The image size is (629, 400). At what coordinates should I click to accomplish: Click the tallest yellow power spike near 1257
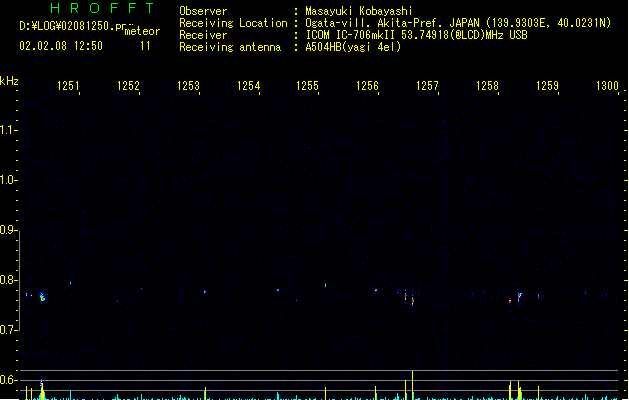412,385
